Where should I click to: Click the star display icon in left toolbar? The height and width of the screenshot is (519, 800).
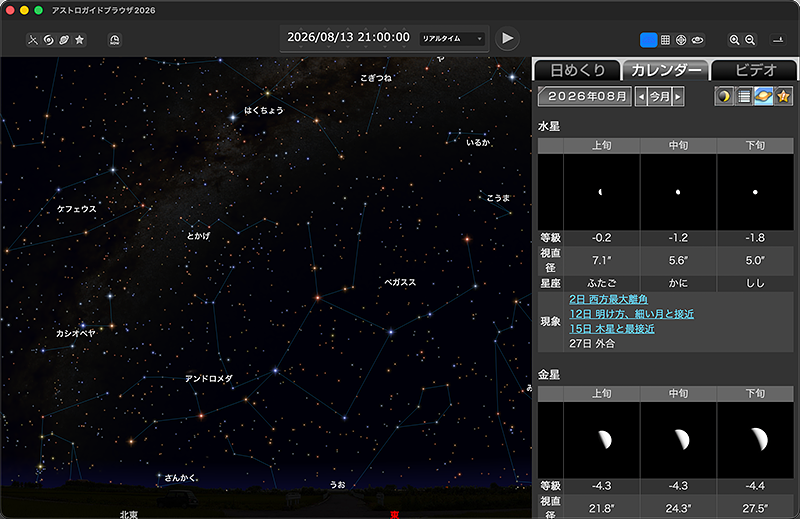(80, 40)
